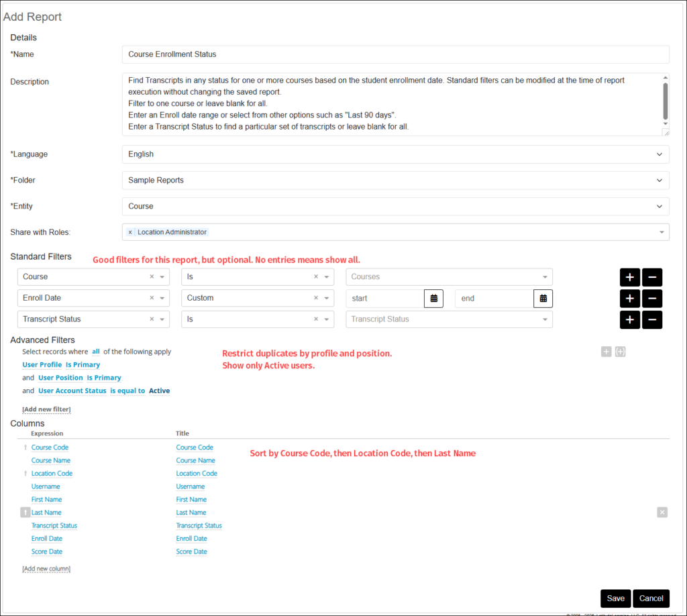Remove the Last Name column with X
Screen dimensions: 687x616
pos(662,513)
